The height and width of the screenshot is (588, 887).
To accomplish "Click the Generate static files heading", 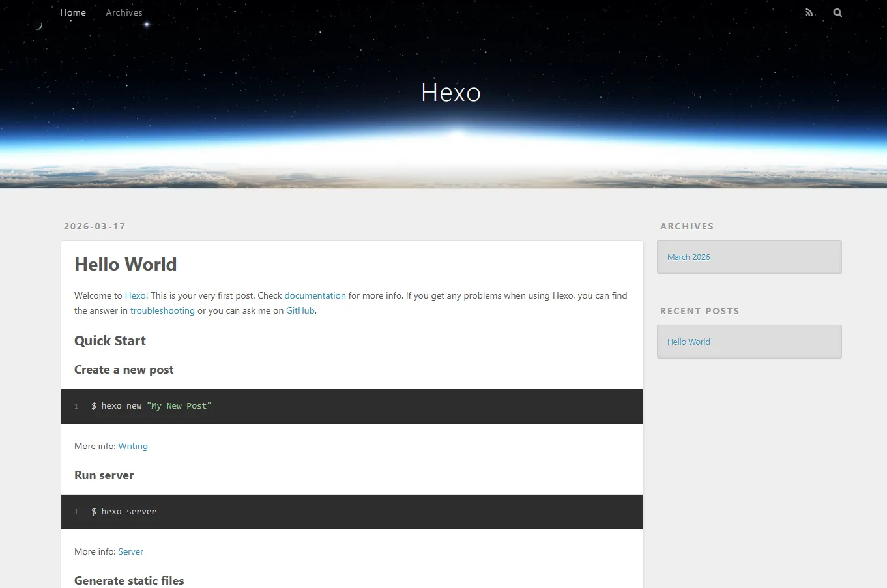I will pyautogui.click(x=129, y=580).
